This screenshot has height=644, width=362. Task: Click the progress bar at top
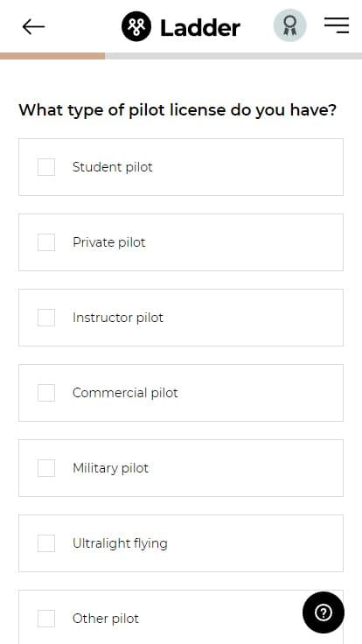coord(181,56)
